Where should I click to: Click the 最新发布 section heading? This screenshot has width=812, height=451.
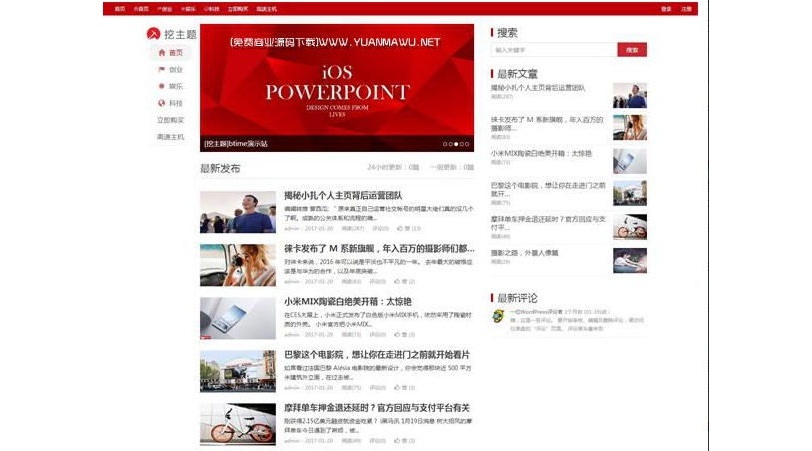[220, 168]
